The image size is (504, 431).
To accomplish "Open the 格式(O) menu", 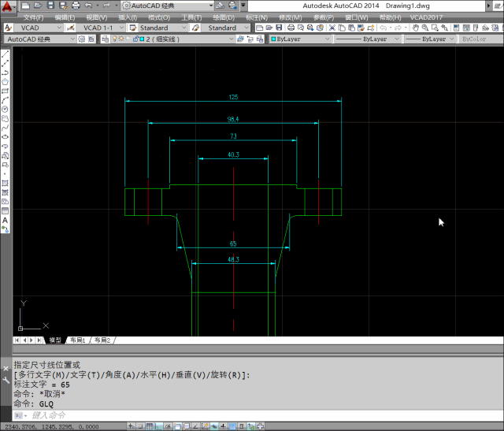I will coord(159,17).
